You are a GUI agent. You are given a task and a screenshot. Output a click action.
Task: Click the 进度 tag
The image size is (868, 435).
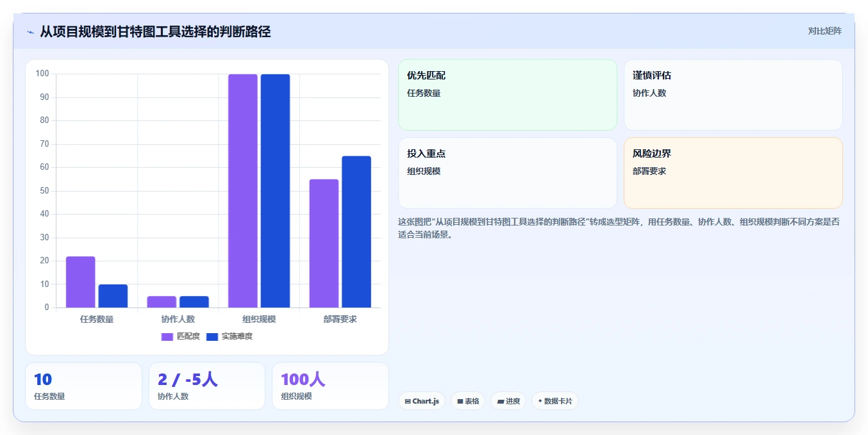coord(508,401)
